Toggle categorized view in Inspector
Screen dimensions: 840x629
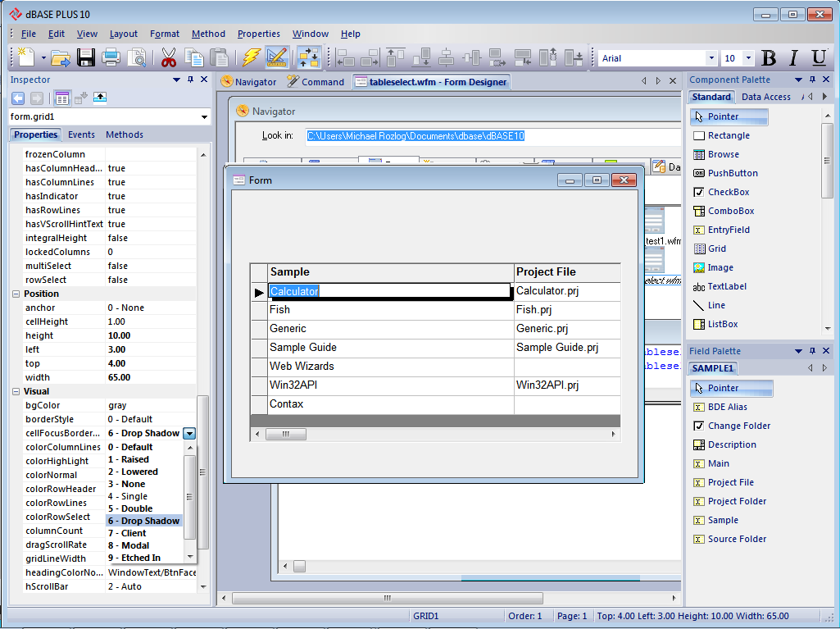[x=62, y=98]
